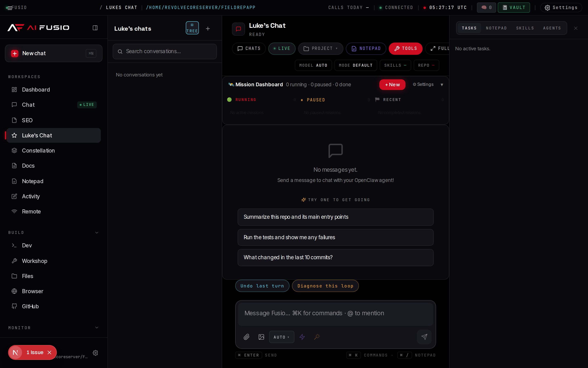Click the sidebar footer gear icon
588x368 pixels.
coord(95,353)
